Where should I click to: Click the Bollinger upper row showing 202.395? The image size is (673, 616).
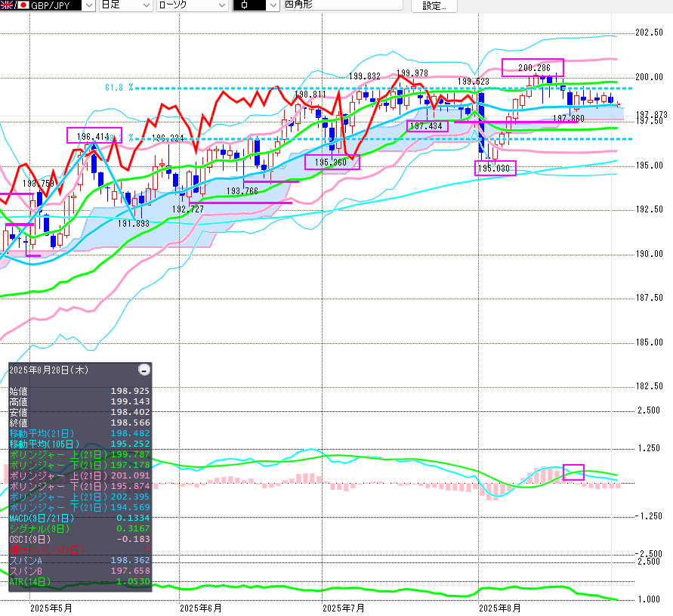(x=80, y=497)
